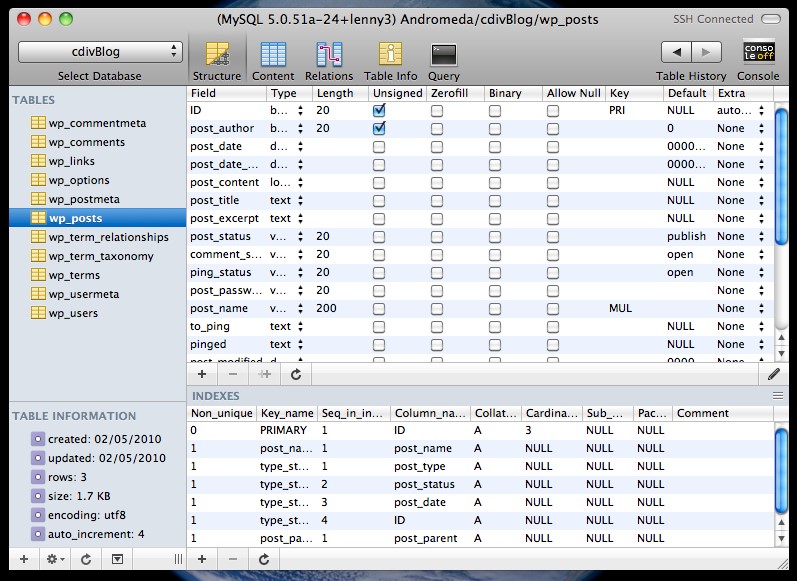
Task: Remove selected field with minus button
Action: [x=233, y=375]
